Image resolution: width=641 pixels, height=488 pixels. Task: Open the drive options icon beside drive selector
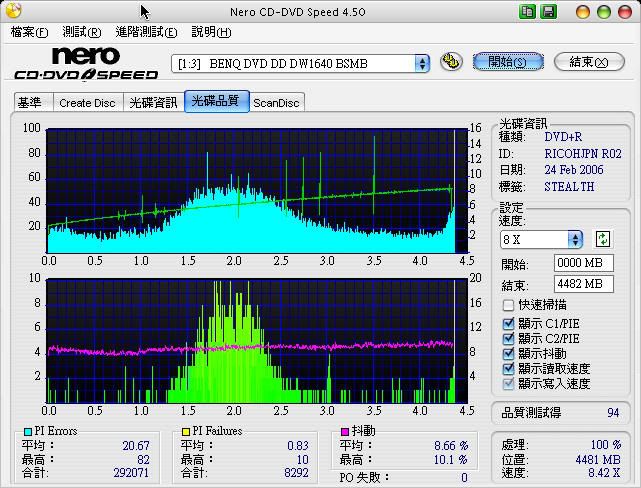451,62
